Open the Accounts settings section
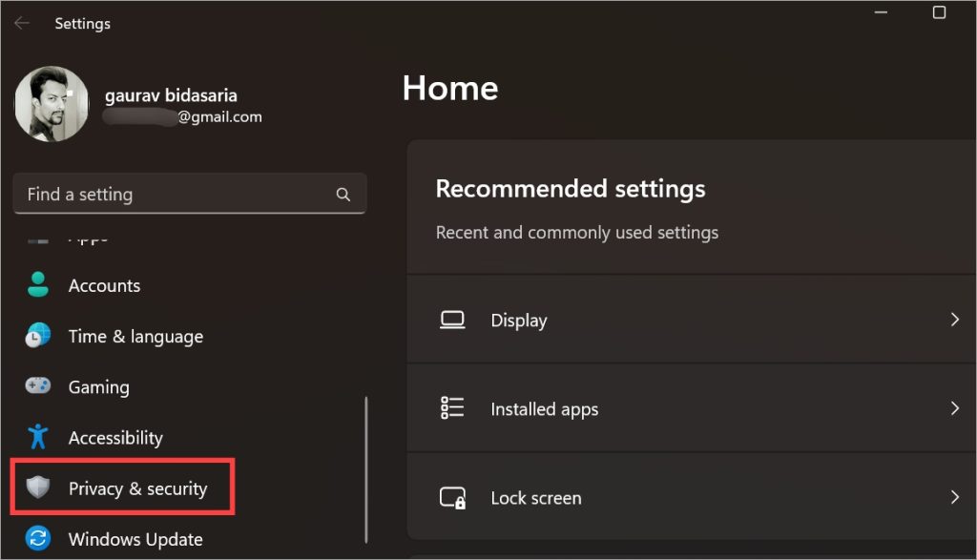977x560 pixels. click(x=104, y=285)
